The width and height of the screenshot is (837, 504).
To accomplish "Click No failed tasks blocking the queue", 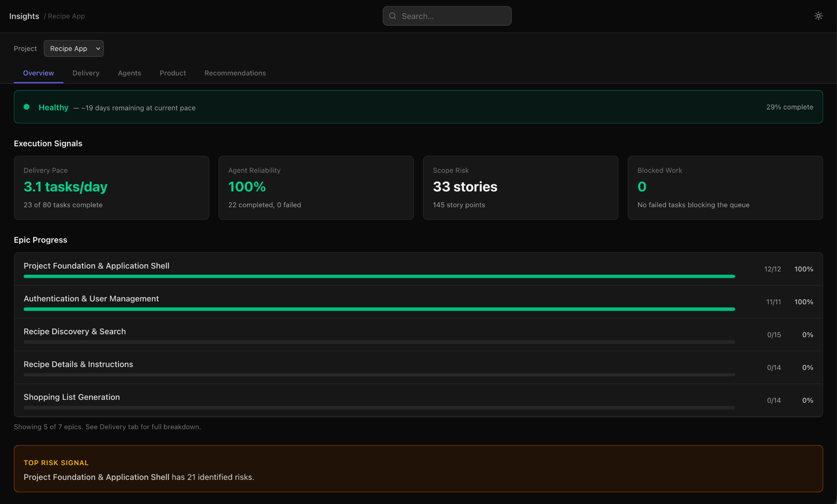I will pyautogui.click(x=694, y=205).
